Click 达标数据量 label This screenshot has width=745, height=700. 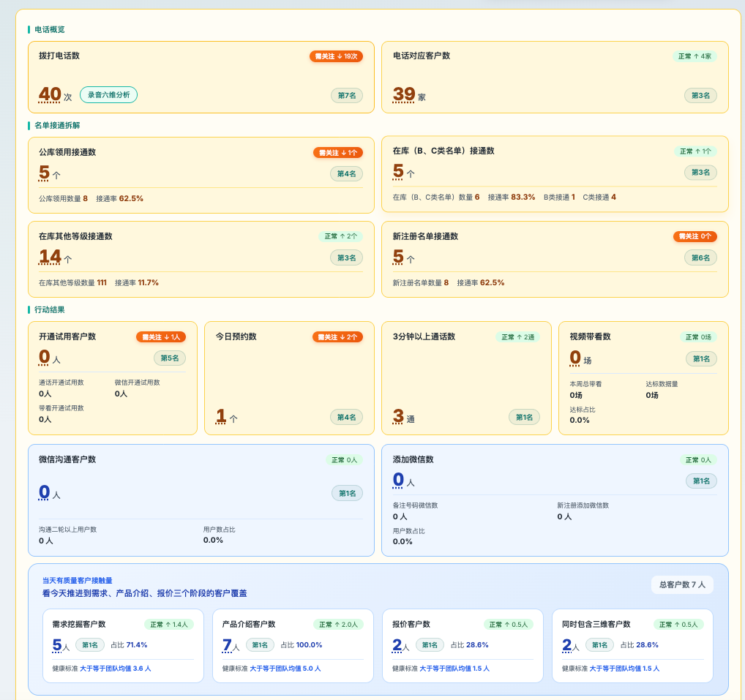(662, 384)
